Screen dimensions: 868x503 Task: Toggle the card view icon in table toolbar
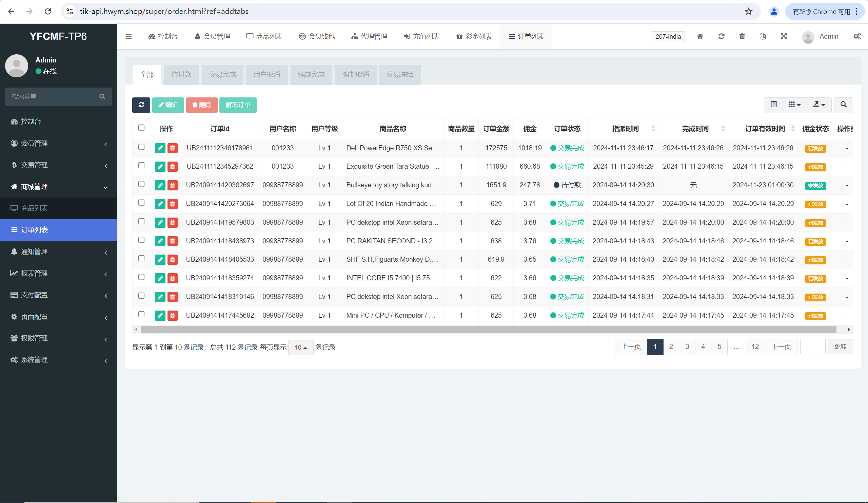pyautogui.click(x=774, y=105)
